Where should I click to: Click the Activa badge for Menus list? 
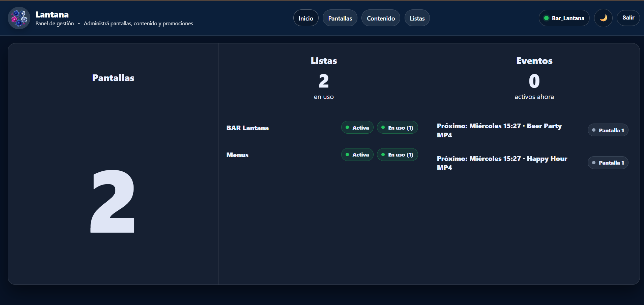click(x=357, y=155)
